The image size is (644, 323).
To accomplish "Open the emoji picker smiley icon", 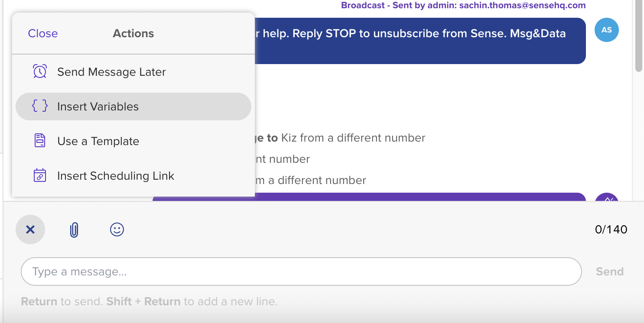I will 117,229.
